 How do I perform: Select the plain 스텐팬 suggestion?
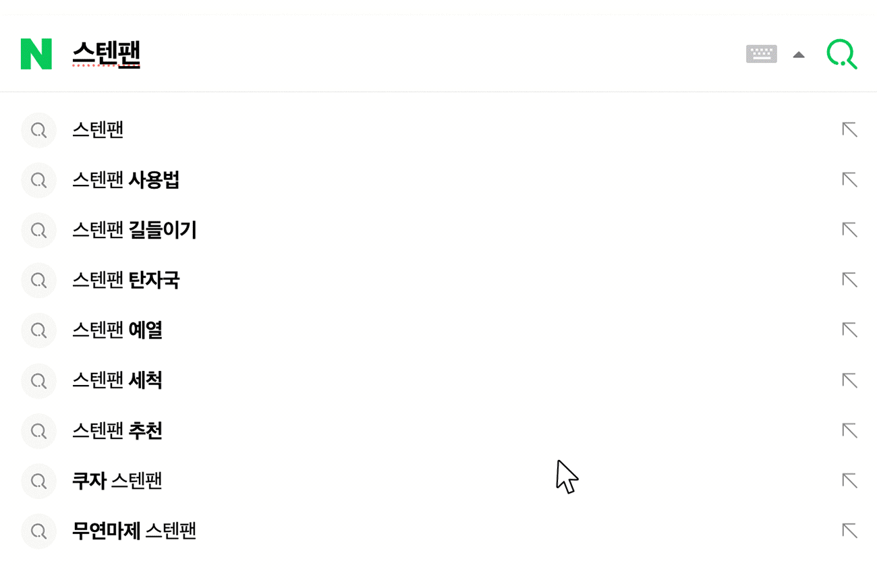[x=98, y=130]
